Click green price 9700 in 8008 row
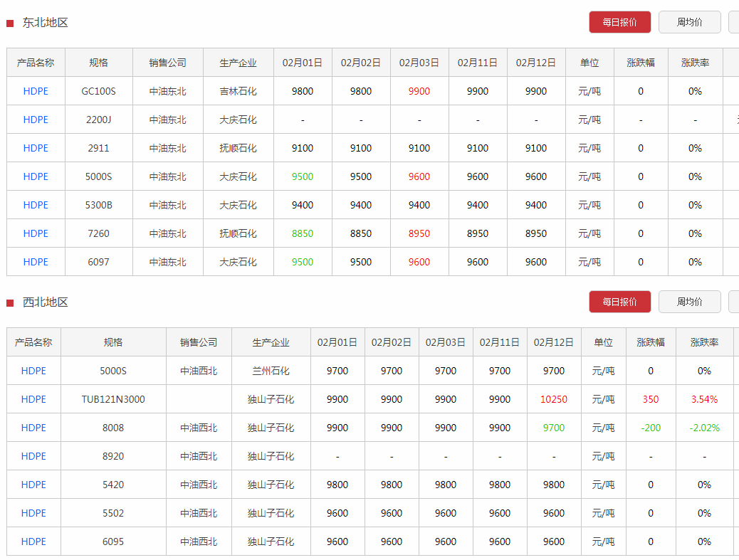Screen dimensions: 739x560 point(554,428)
